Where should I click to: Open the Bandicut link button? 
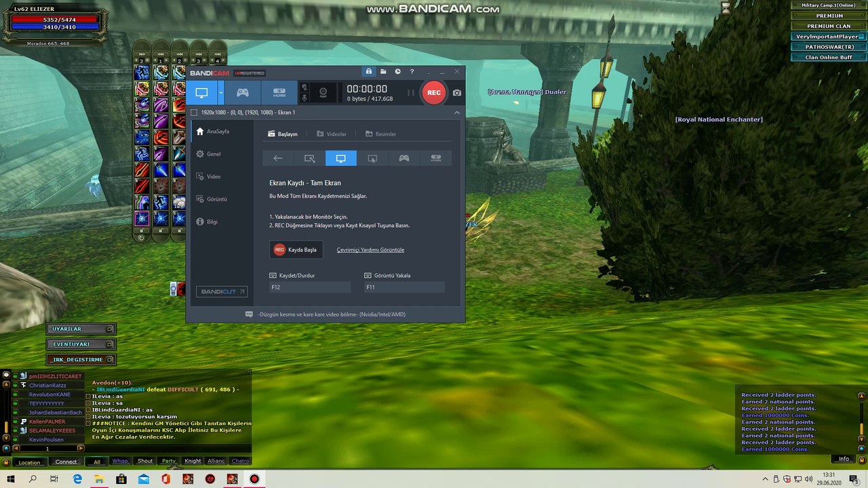point(222,291)
